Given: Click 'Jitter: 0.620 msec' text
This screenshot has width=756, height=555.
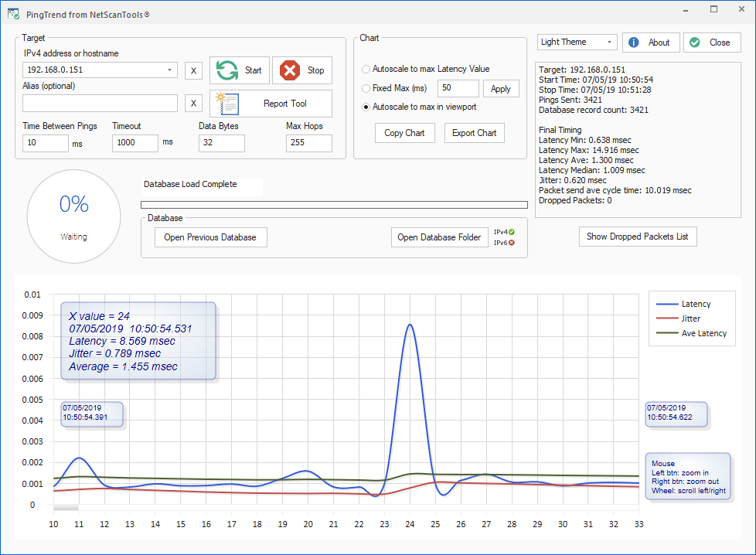Looking at the screenshot, I should pyautogui.click(x=573, y=180).
